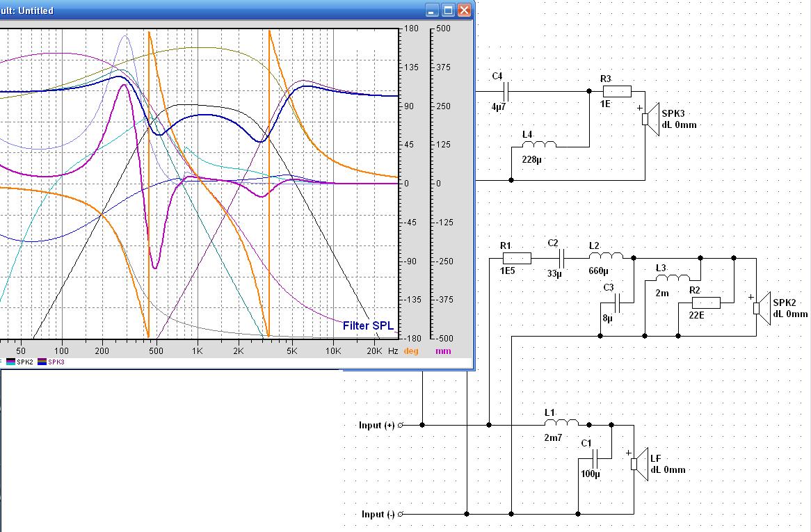Screen dimensions: 811x532
Task: Select resistor R3 1E component
Action: (617, 92)
